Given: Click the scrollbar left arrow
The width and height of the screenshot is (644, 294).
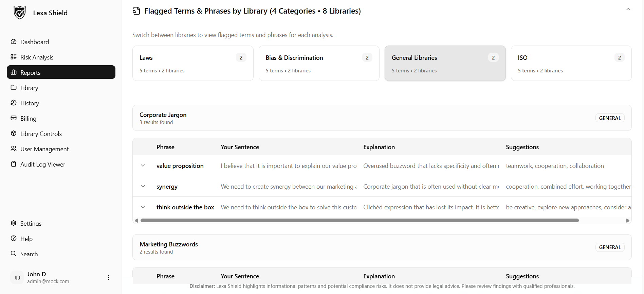Looking at the screenshot, I should coord(136,221).
